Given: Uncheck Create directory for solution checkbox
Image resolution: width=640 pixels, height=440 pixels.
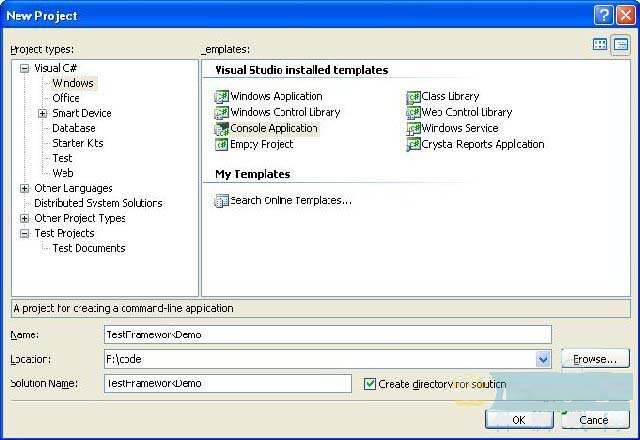Looking at the screenshot, I should [x=370, y=384].
